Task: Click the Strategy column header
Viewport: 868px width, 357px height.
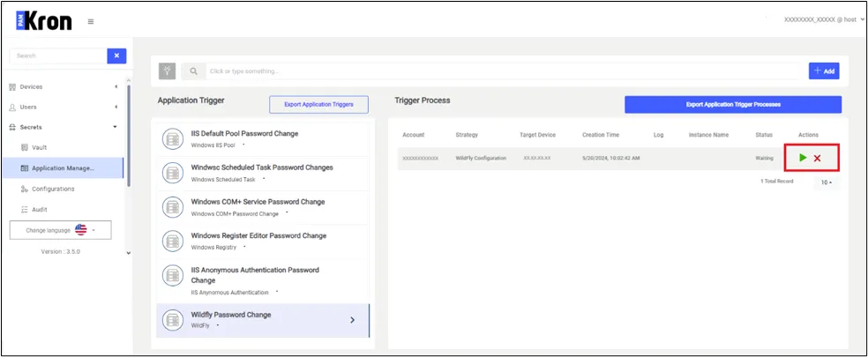Action: point(467,135)
